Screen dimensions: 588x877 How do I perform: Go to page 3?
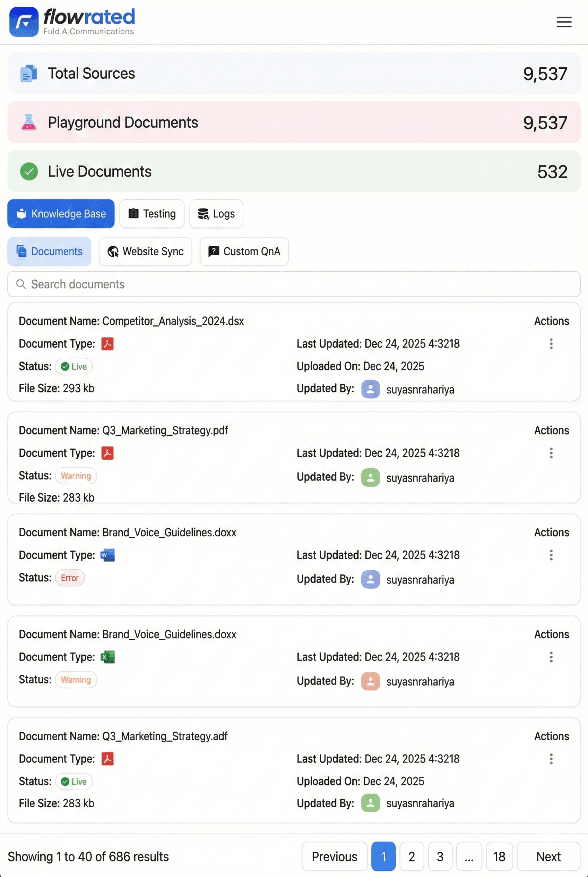[x=440, y=857]
